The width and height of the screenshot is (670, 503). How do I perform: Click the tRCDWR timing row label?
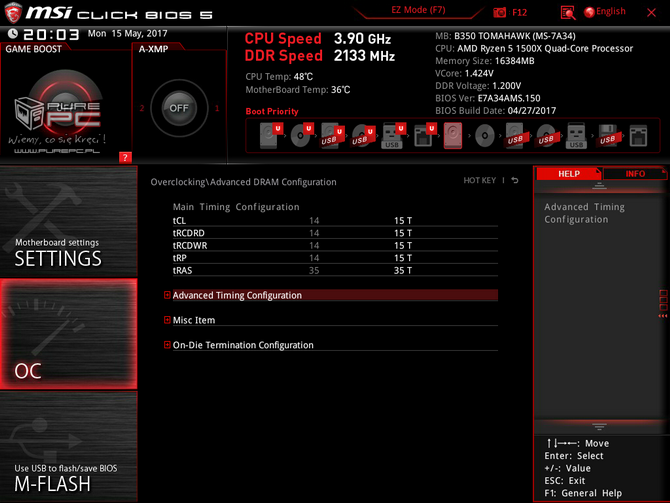(x=190, y=245)
